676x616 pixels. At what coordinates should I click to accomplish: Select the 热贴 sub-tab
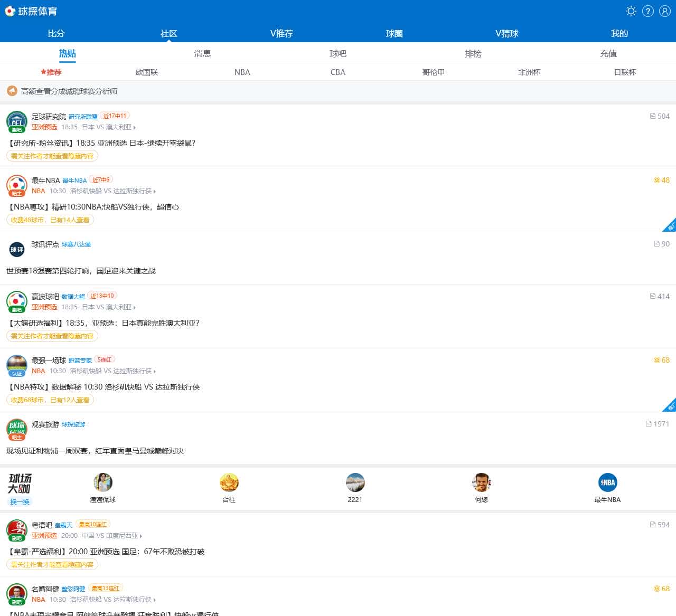point(68,53)
